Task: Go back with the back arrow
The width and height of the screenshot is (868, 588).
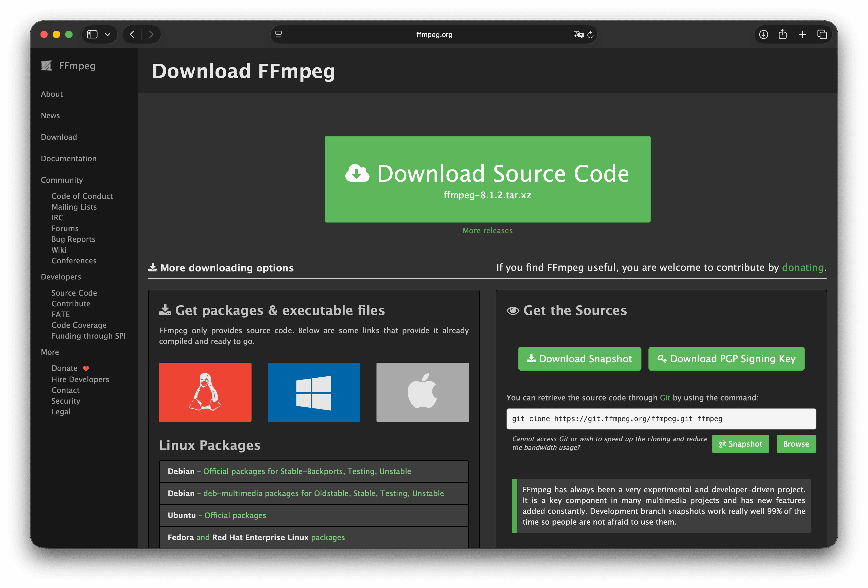Action: (x=132, y=34)
